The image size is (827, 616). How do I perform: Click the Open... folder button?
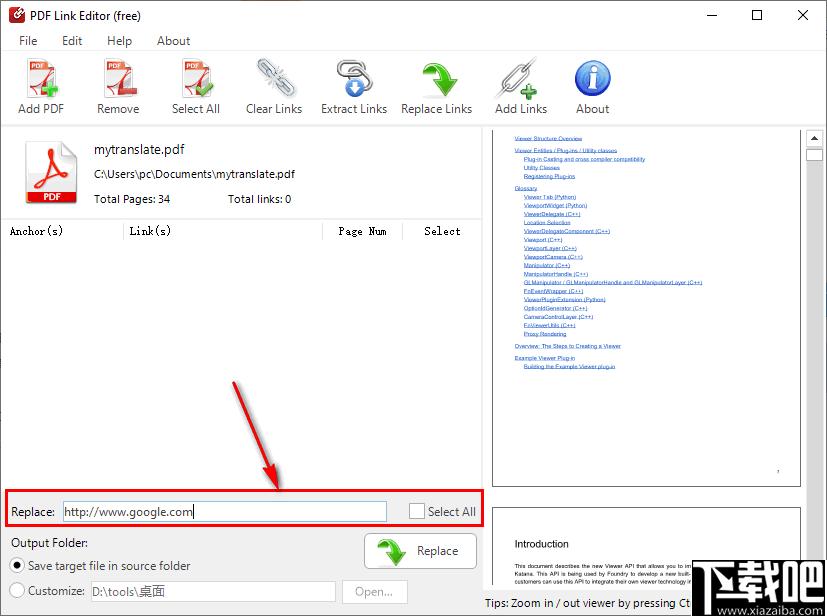[x=374, y=592]
